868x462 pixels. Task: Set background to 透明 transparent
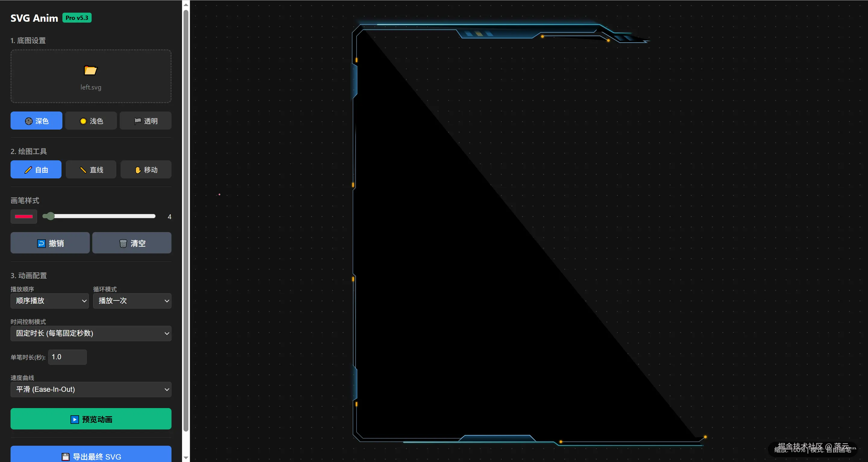click(x=146, y=121)
